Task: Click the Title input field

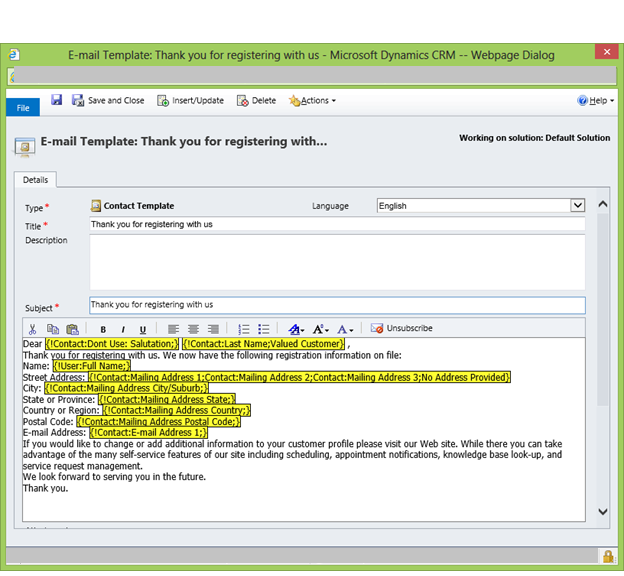Action: click(x=336, y=225)
